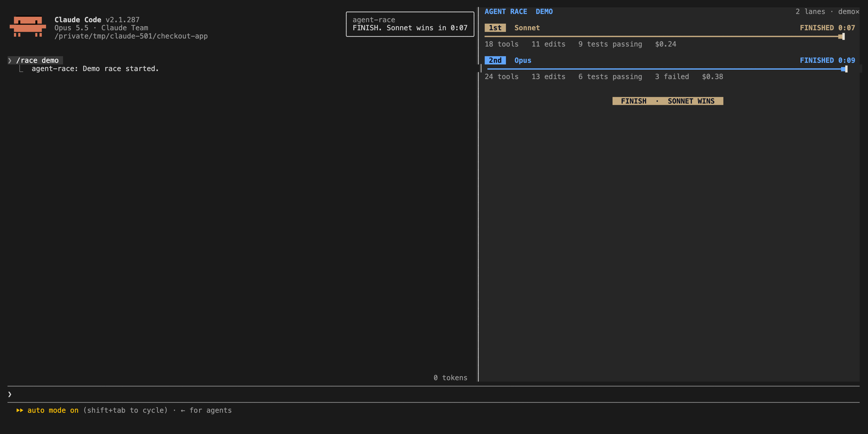
Task: Click the DEMO label in panel header
Action: 544,12
